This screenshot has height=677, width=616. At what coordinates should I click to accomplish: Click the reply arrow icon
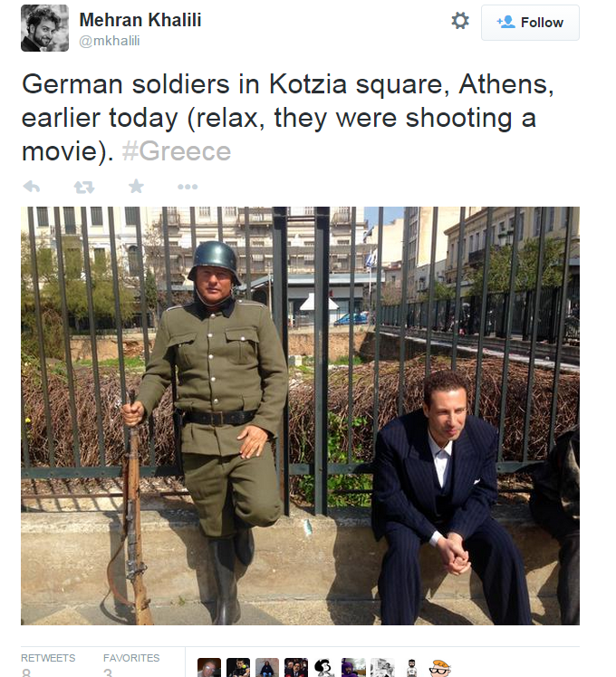point(32,187)
